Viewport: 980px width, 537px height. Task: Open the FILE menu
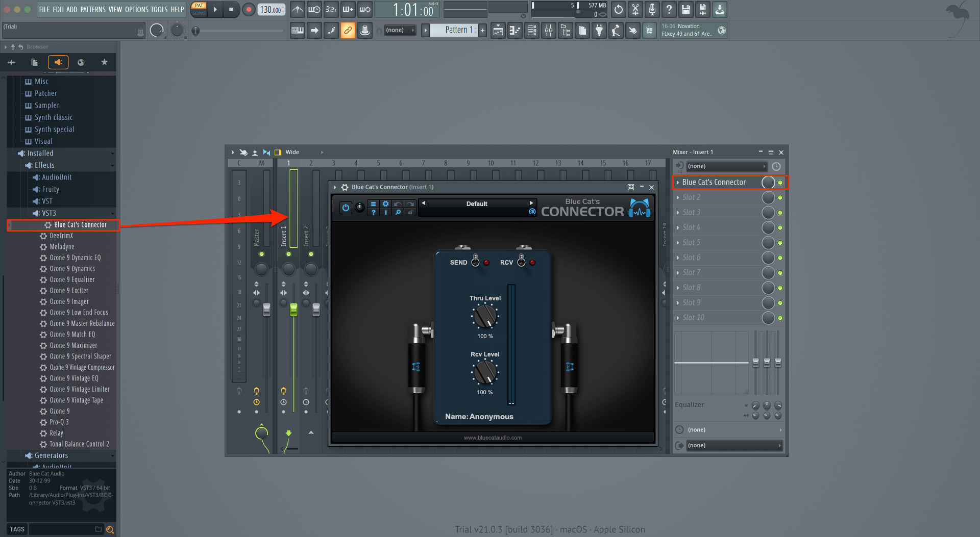pos(44,10)
